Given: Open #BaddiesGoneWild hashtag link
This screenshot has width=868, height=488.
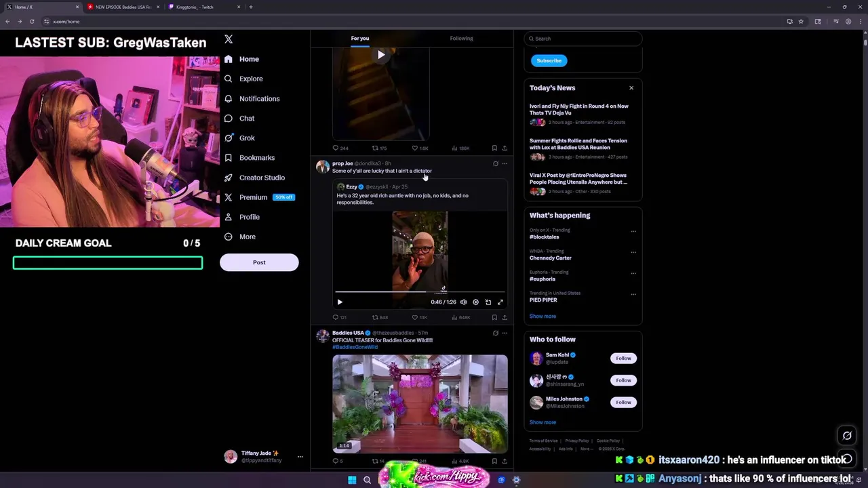Looking at the screenshot, I should pyautogui.click(x=355, y=347).
